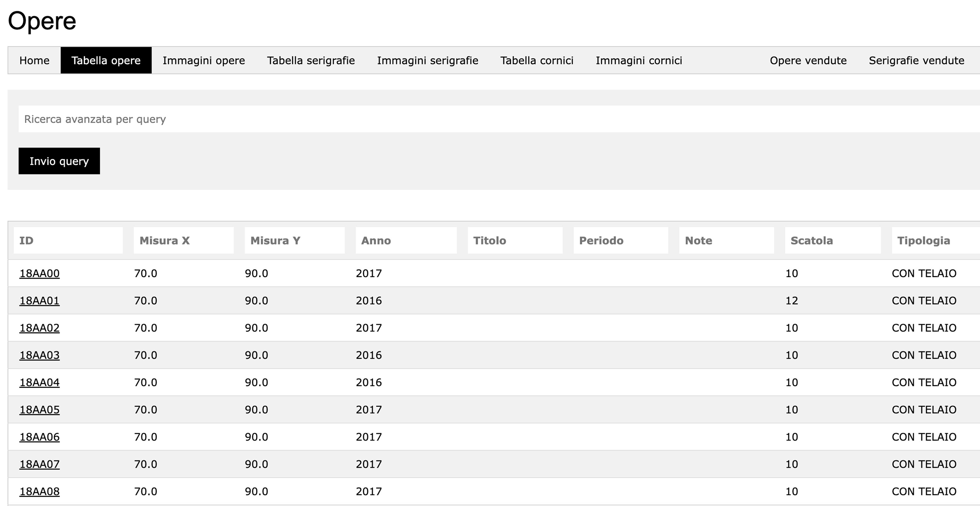Select Anno 2016 in row 18AA01
Screen dimensions: 980x506
369,301
